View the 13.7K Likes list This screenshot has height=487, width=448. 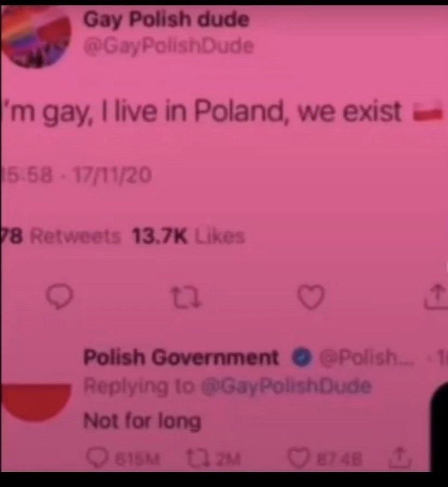point(188,236)
